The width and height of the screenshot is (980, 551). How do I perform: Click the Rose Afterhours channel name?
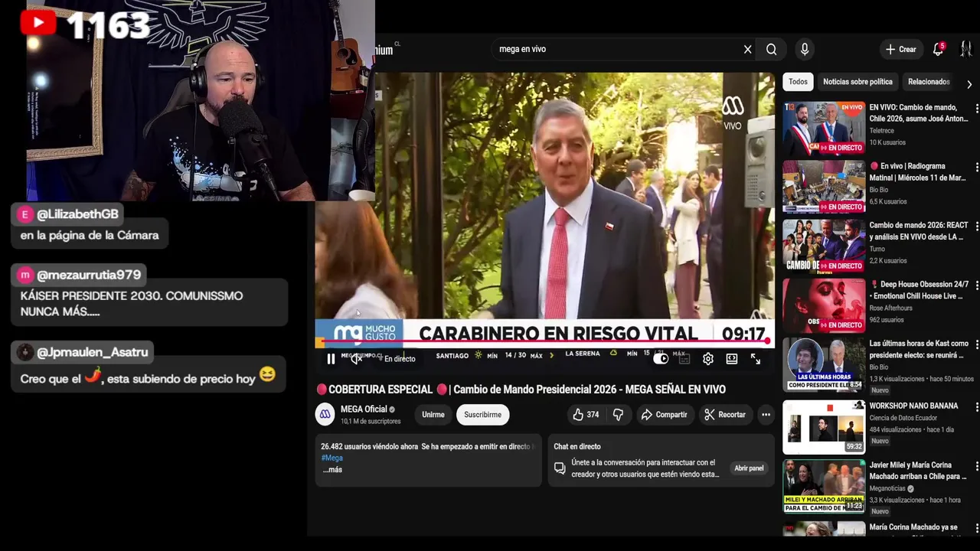(891, 308)
